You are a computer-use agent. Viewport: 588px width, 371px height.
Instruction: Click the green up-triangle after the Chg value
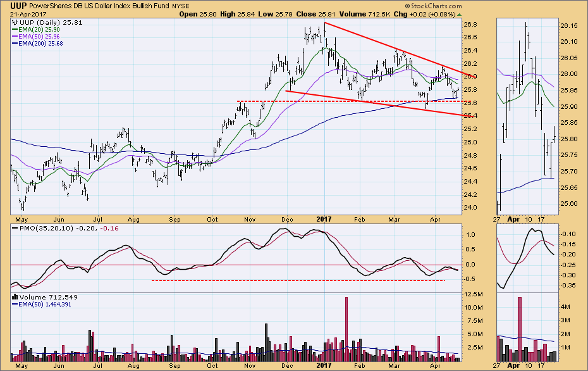point(460,15)
